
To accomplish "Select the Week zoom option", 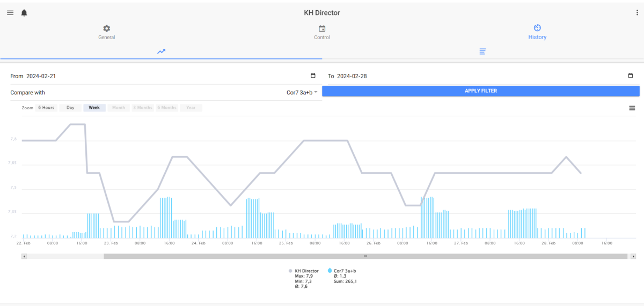I will [94, 108].
